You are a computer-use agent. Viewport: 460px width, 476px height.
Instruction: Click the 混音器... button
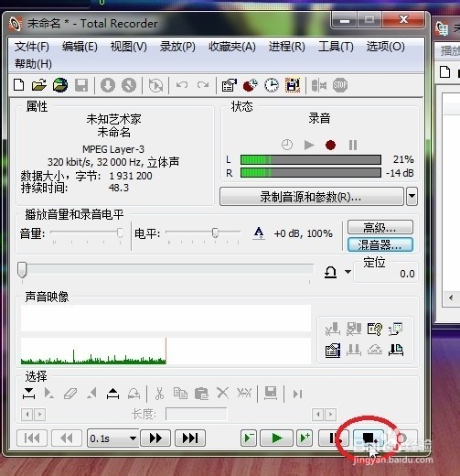point(380,244)
